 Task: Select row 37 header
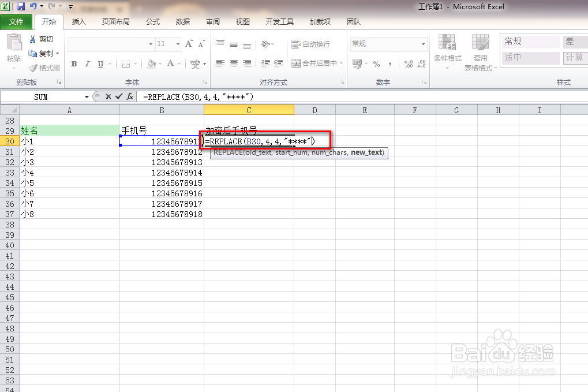pyautogui.click(x=10, y=214)
